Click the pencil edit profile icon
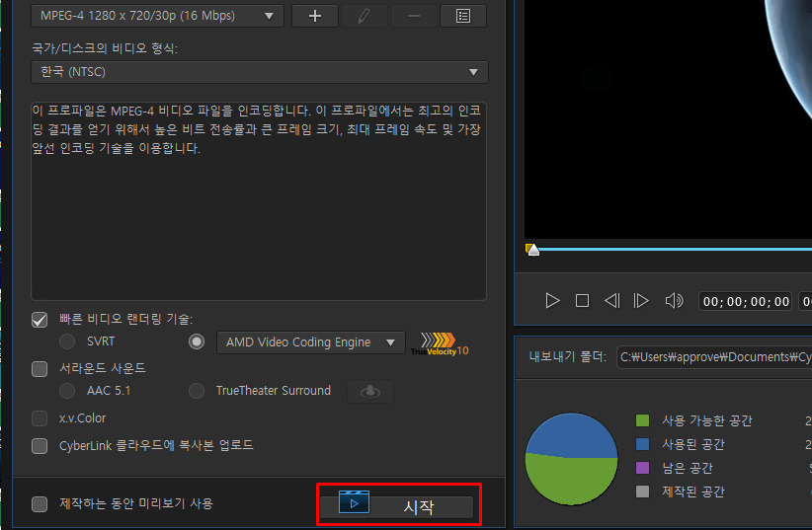 point(364,16)
